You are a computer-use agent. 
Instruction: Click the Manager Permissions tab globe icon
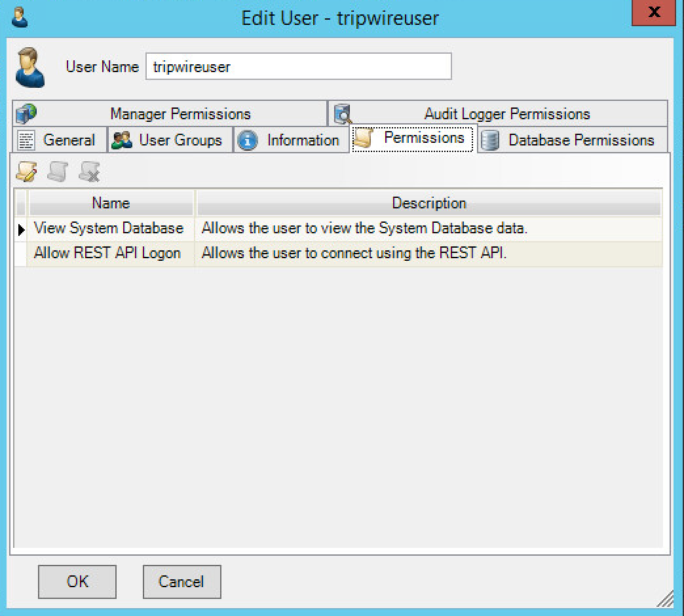26,113
